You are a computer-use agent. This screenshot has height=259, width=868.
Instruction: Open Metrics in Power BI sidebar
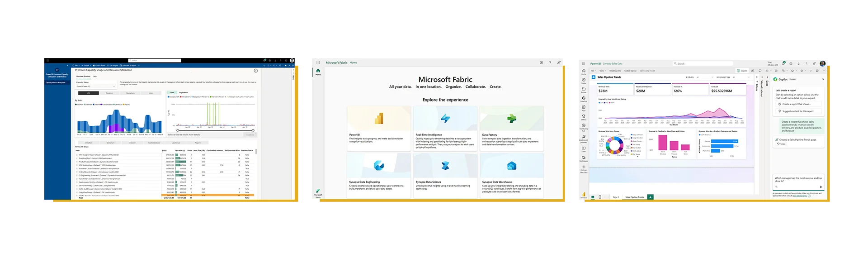(x=584, y=118)
